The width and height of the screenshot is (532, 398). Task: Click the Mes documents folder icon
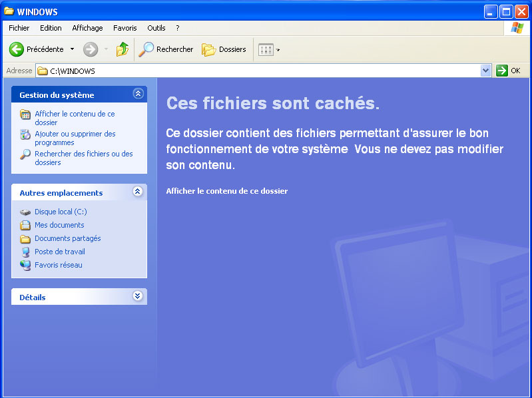(x=25, y=225)
